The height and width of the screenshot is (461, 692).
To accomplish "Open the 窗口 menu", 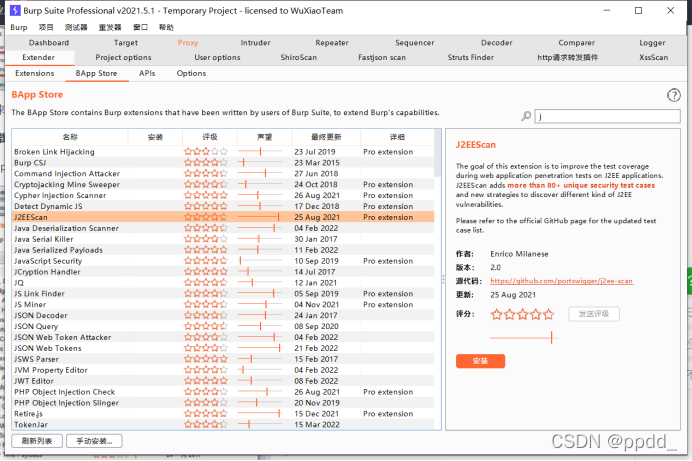I will click(x=140, y=27).
